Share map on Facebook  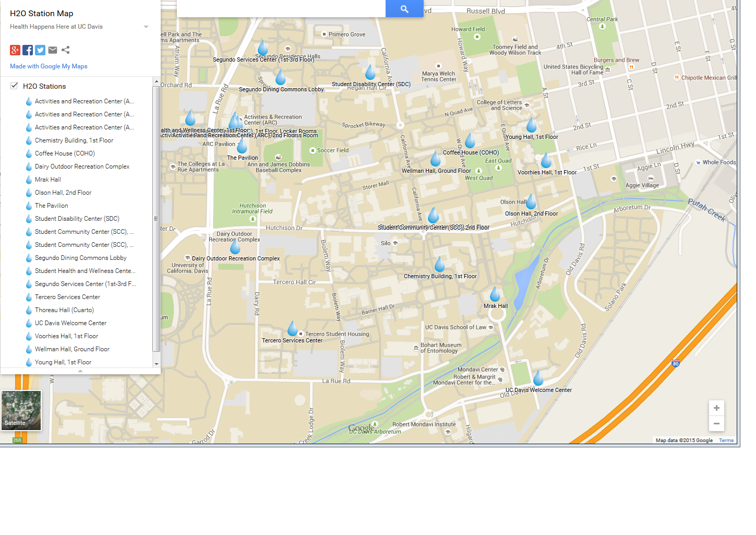[x=28, y=50]
